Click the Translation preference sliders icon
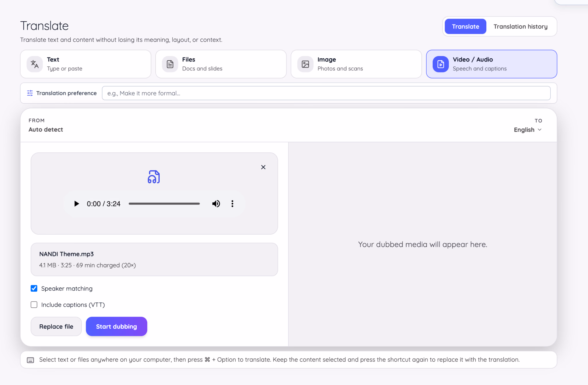 point(30,93)
